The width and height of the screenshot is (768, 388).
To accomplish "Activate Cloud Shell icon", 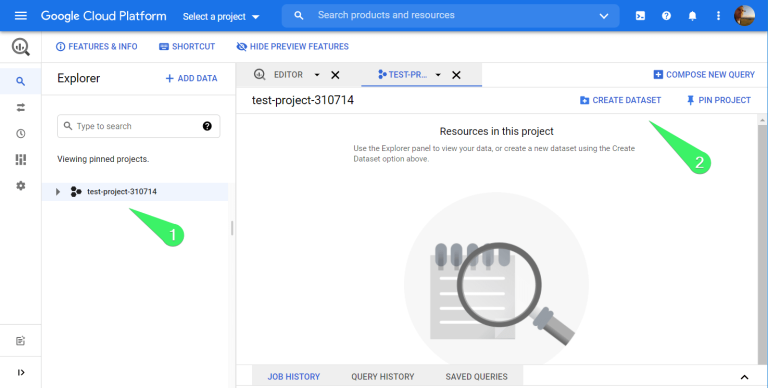I will pos(640,16).
